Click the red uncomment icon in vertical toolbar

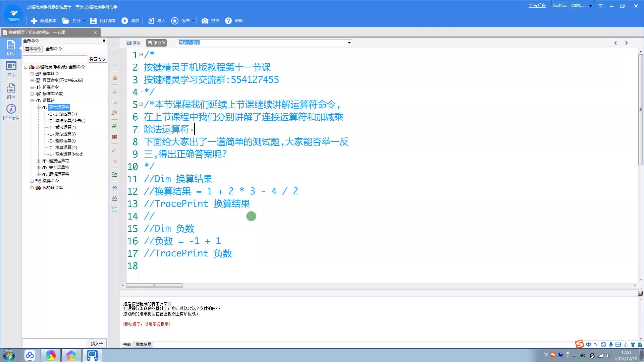[114, 137]
